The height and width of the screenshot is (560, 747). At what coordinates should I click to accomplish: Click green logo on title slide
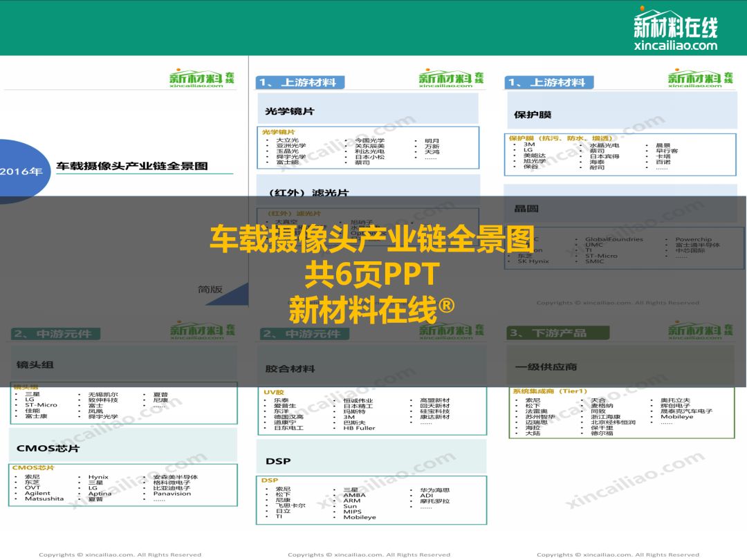click(202, 79)
